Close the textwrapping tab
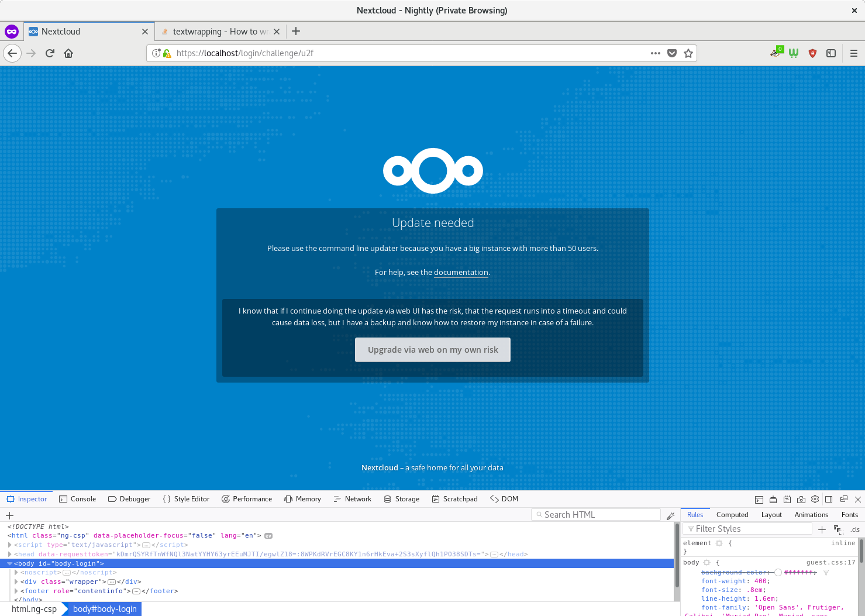The width and height of the screenshot is (865, 616). [x=277, y=32]
